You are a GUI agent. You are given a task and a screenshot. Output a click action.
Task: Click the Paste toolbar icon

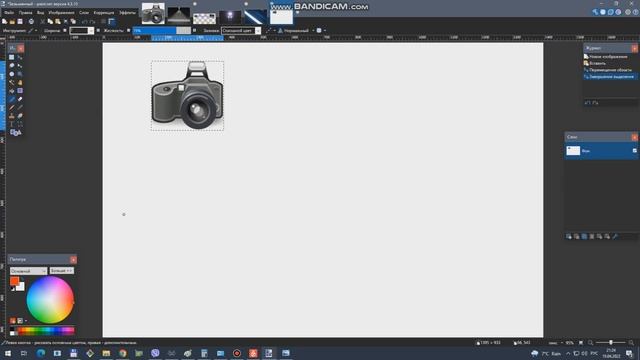pyautogui.click(x=58, y=21)
